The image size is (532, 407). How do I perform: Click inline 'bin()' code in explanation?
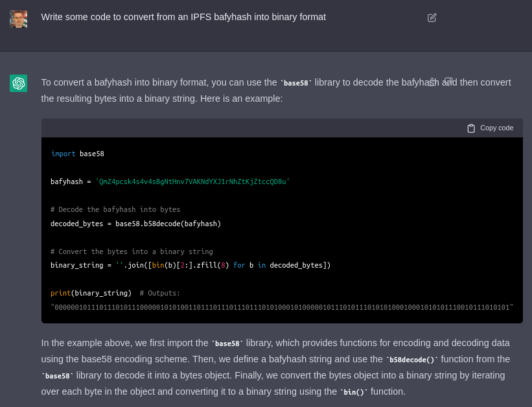(x=354, y=392)
